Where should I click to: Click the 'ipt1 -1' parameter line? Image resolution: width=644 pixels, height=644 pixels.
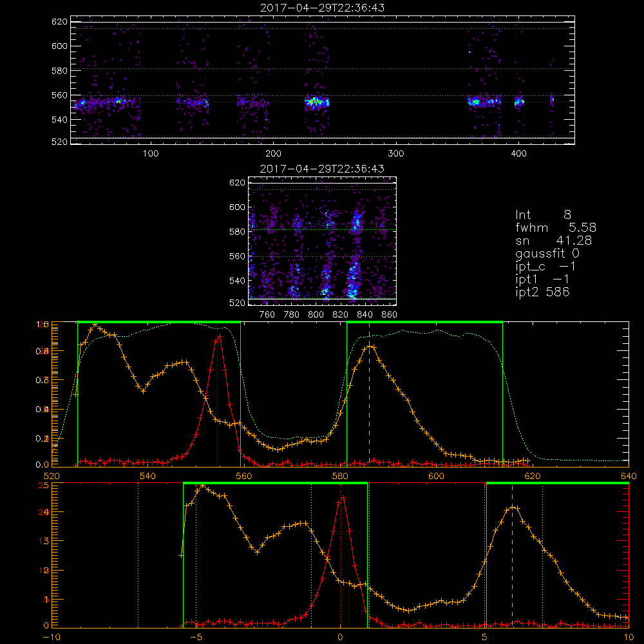click(542, 279)
